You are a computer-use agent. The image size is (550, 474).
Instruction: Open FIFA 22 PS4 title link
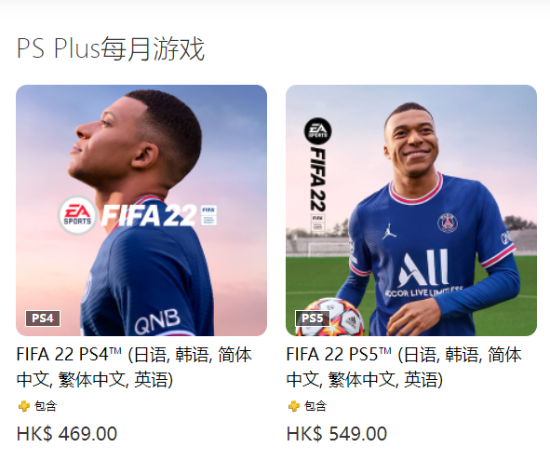click(x=134, y=367)
